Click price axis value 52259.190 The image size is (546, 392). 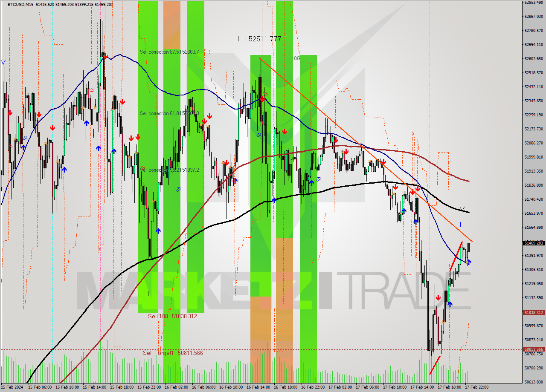pos(534,115)
